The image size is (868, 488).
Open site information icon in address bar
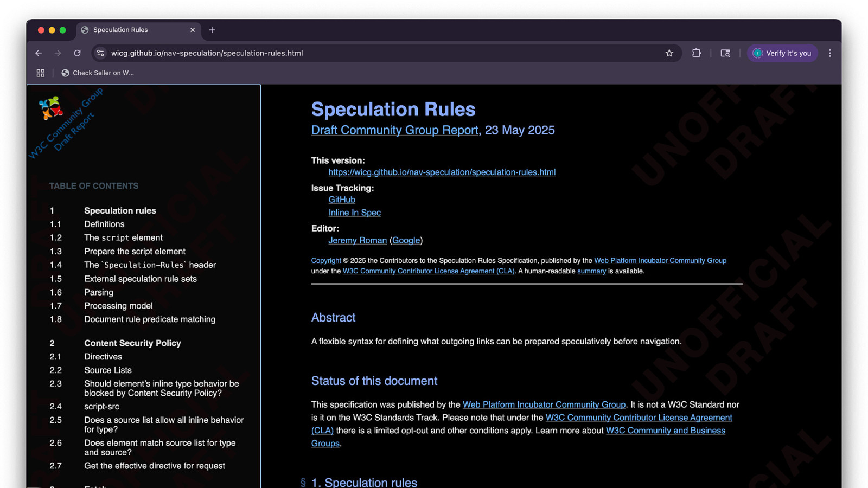(x=100, y=53)
